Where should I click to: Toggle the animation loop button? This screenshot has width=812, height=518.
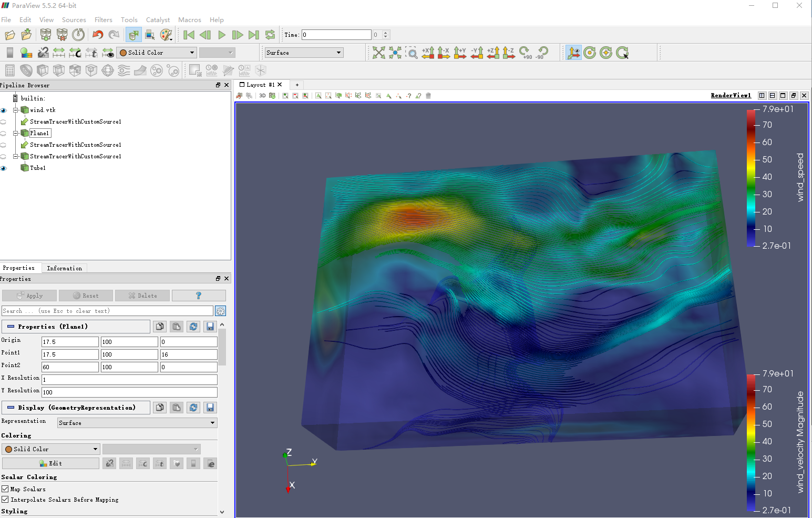[x=270, y=35]
